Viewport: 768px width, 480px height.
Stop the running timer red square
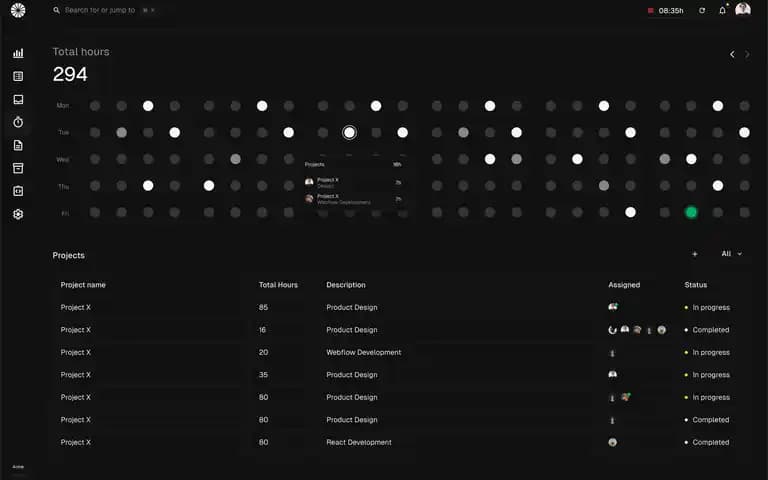click(x=650, y=10)
